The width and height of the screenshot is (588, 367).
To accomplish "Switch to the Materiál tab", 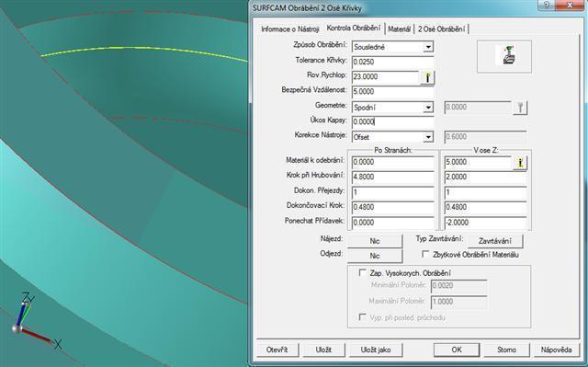I will click(400, 29).
